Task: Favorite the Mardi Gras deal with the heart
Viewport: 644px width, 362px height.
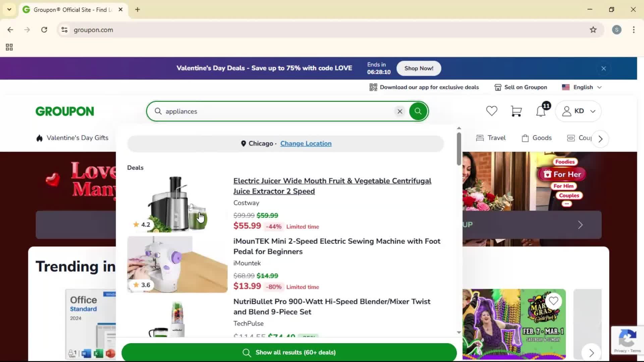Action: [x=553, y=301]
